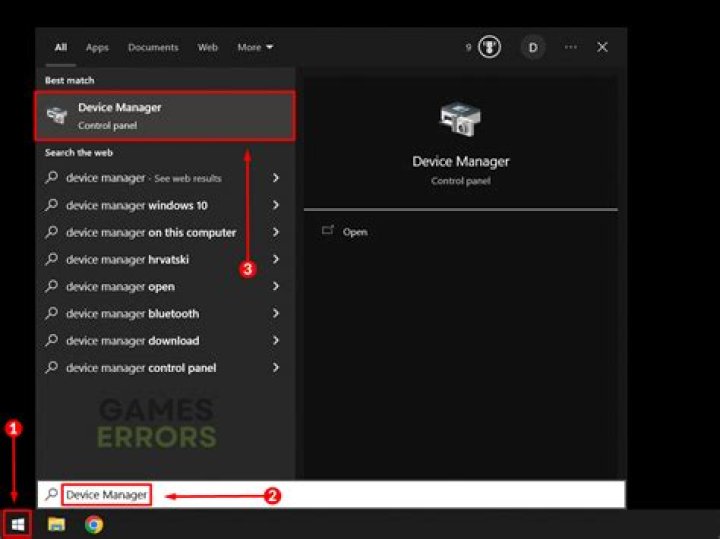Click Open in the preview pane
Screen dimensions: 720x539
coord(354,232)
